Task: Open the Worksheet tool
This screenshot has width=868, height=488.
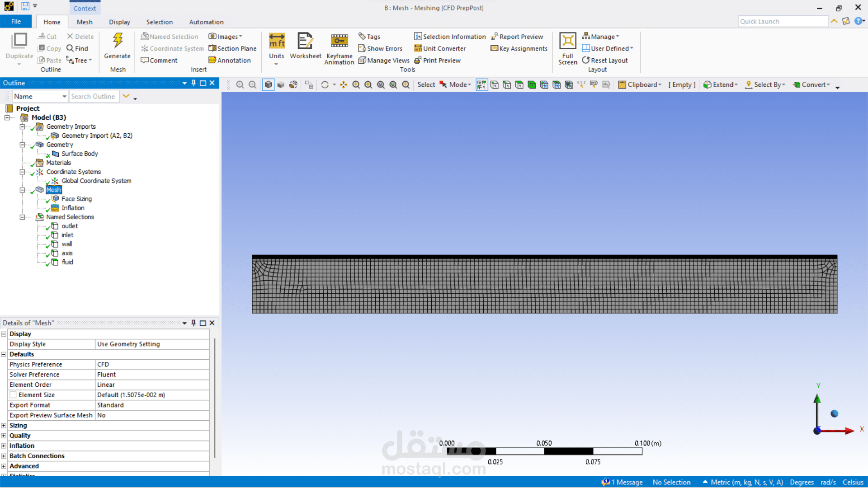Action: click(x=305, y=41)
